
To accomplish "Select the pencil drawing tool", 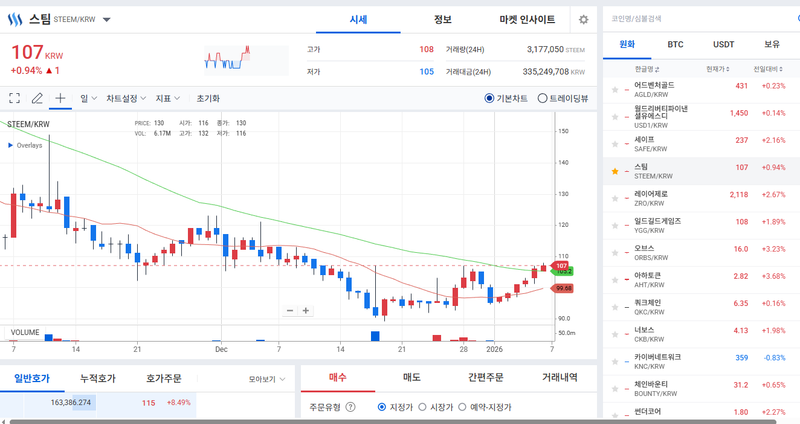I will pos(37,98).
